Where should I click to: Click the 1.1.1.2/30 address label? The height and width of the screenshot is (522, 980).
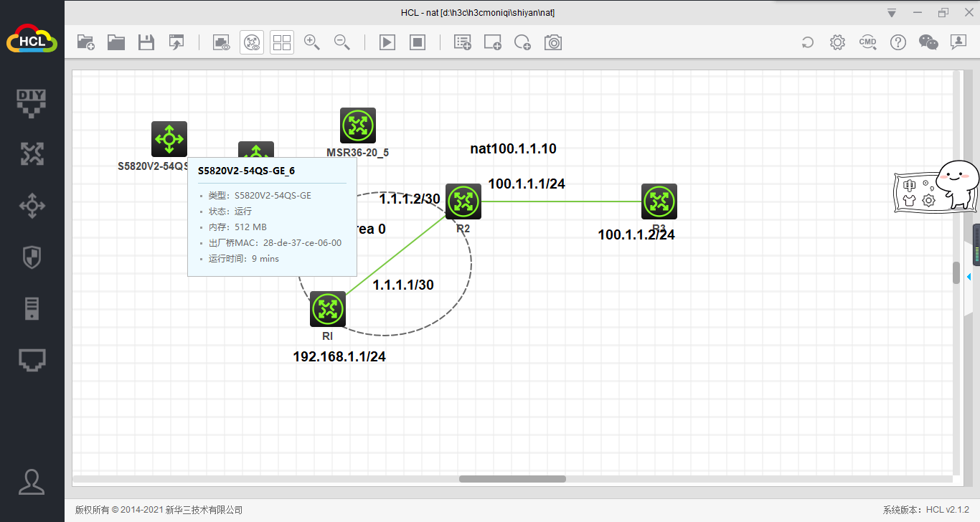(410, 199)
